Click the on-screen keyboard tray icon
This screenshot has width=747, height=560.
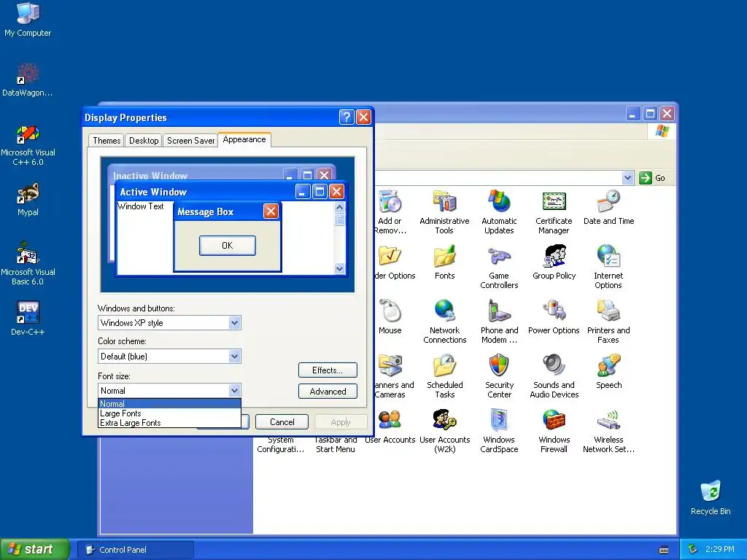coord(664,550)
